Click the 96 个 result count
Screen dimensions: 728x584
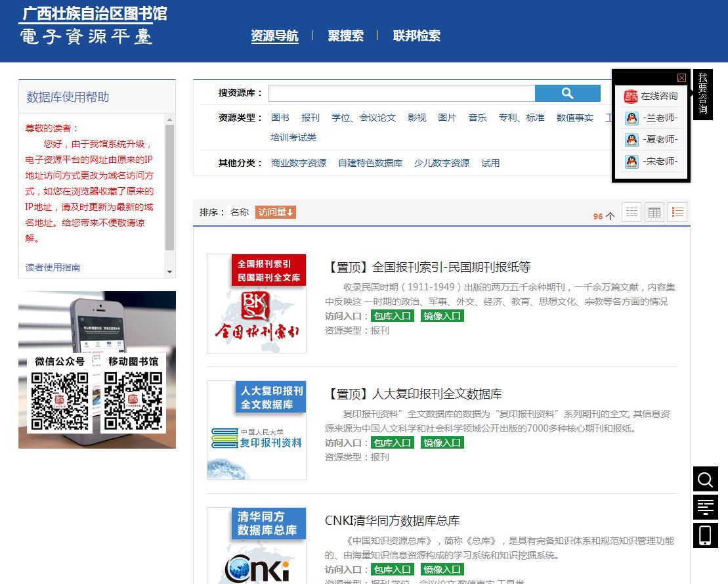click(603, 216)
